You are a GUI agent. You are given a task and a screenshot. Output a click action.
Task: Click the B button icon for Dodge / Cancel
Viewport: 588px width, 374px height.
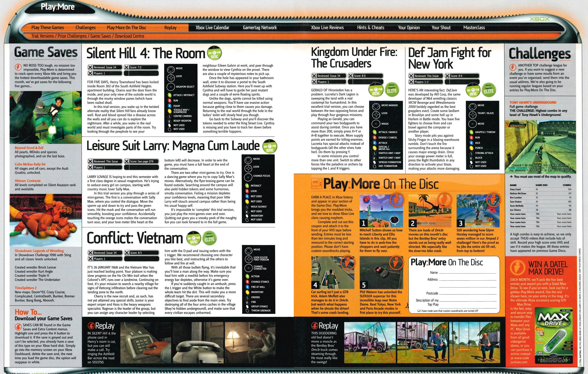coord(374,137)
